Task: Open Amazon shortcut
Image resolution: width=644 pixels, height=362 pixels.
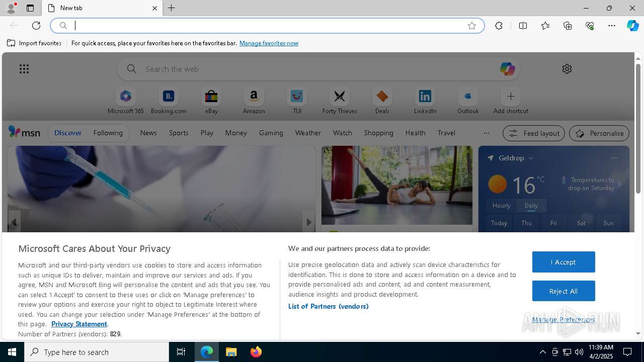Action: click(x=254, y=101)
